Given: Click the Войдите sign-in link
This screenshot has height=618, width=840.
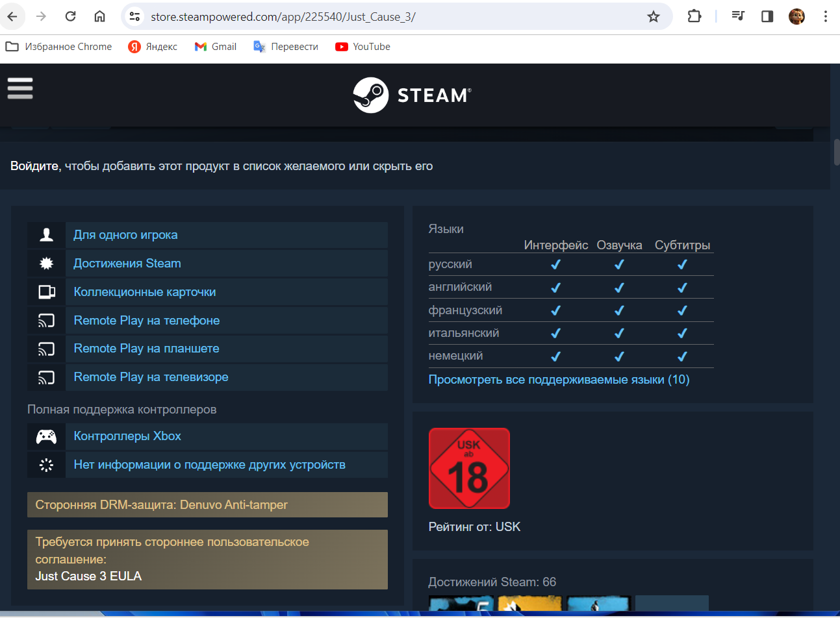Looking at the screenshot, I should (34, 166).
